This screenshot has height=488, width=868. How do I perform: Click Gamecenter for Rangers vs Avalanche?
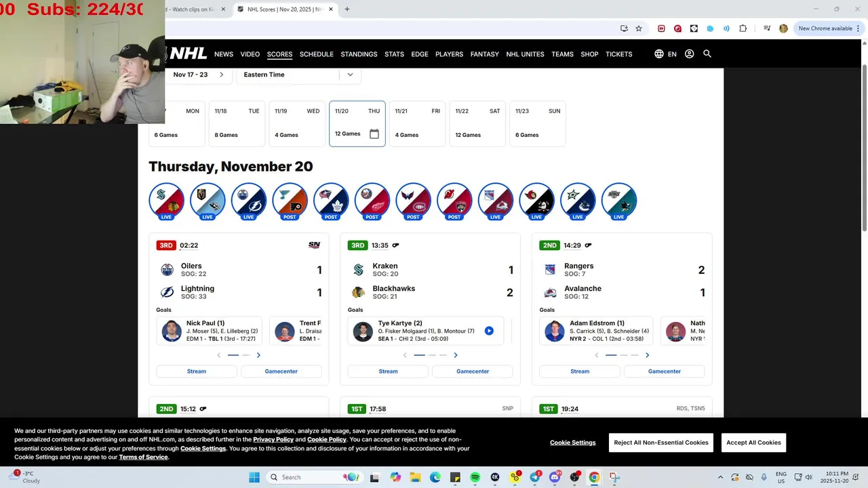665,371
